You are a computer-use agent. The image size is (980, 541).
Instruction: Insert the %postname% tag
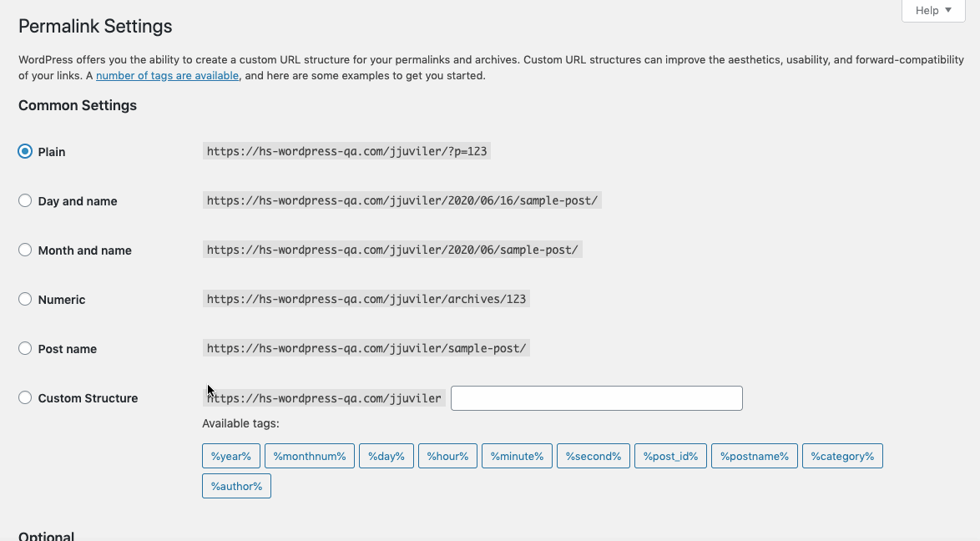(754, 456)
